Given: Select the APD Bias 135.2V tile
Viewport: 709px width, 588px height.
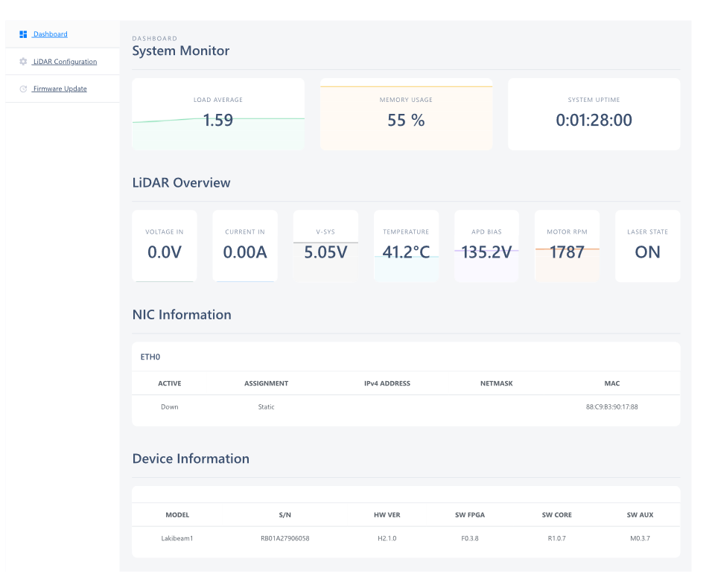Looking at the screenshot, I should tap(486, 246).
